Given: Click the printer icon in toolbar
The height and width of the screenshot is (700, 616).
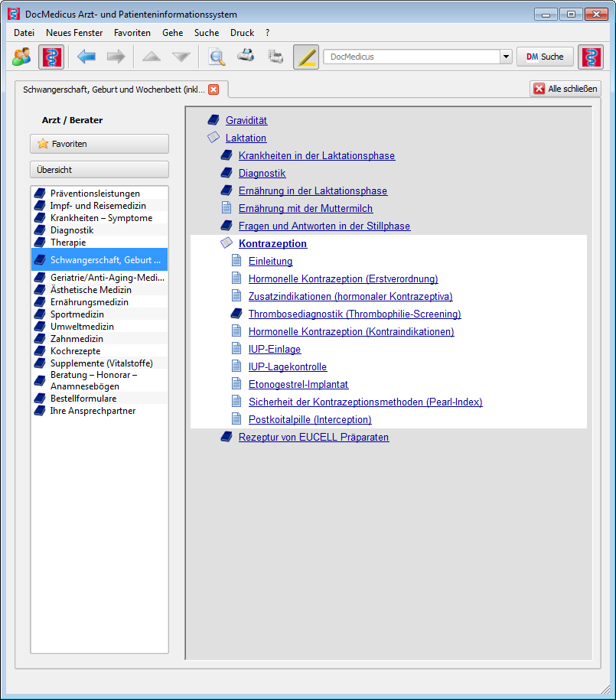Looking at the screenshot, I should (246, 56).
